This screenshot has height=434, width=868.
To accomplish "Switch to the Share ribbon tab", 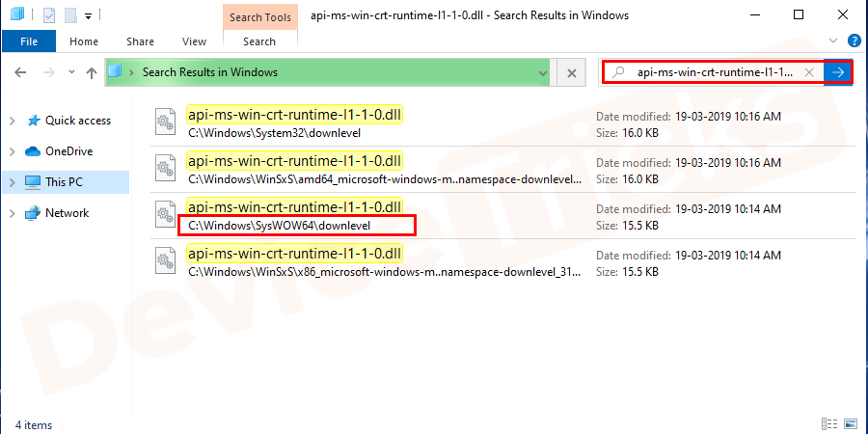I will [x=140, y=41].
